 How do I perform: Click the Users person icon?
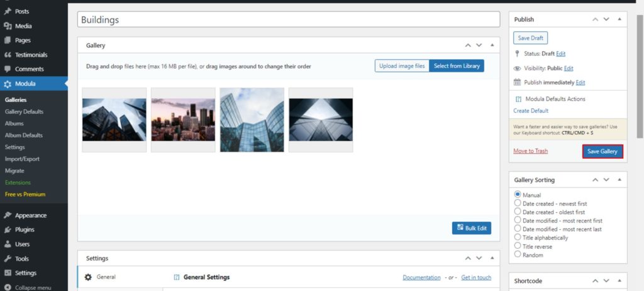point(8,244)
